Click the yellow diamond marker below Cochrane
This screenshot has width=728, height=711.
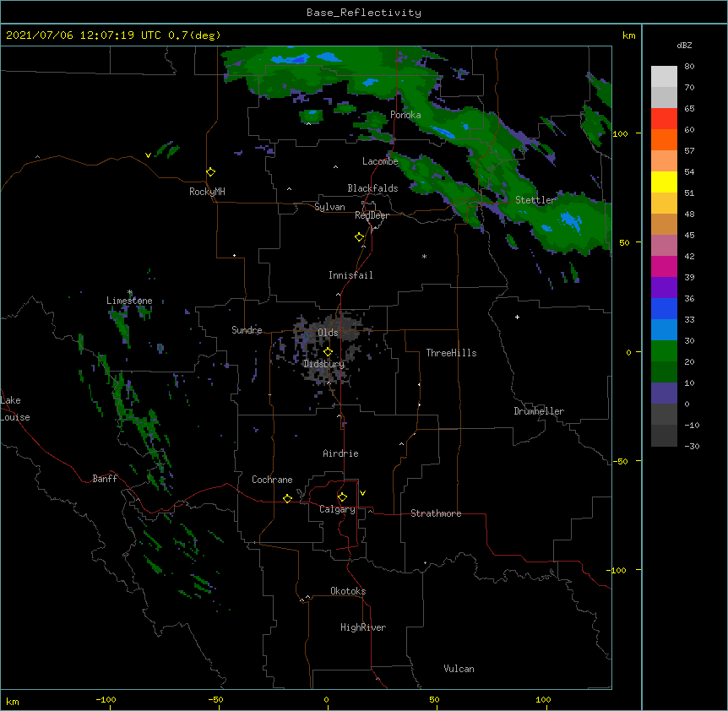tap(287, 498)
